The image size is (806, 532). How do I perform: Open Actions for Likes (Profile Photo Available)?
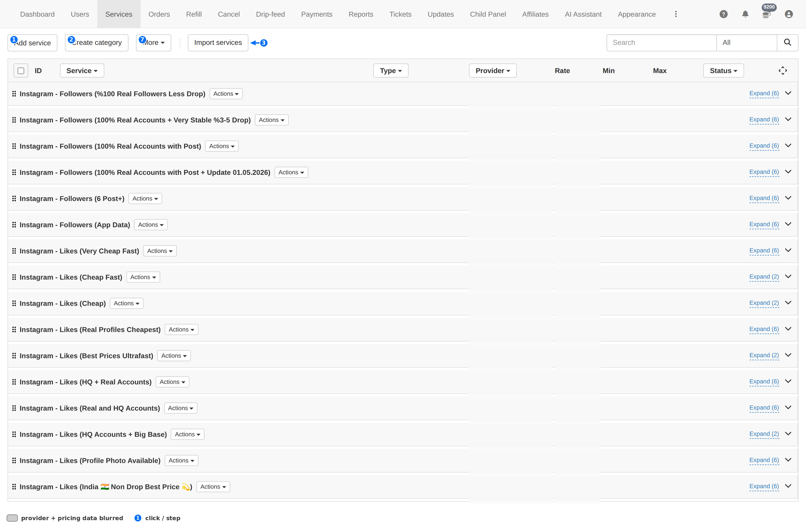click(181, 460)
